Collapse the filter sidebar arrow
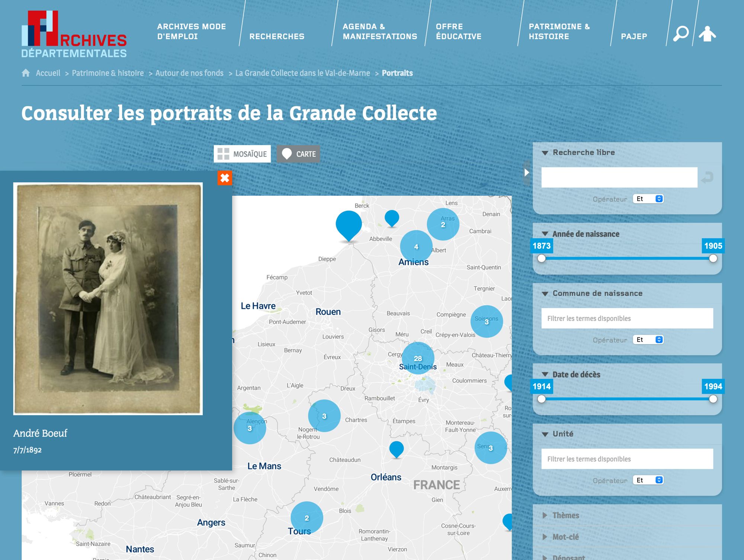 tap(526, 172)
